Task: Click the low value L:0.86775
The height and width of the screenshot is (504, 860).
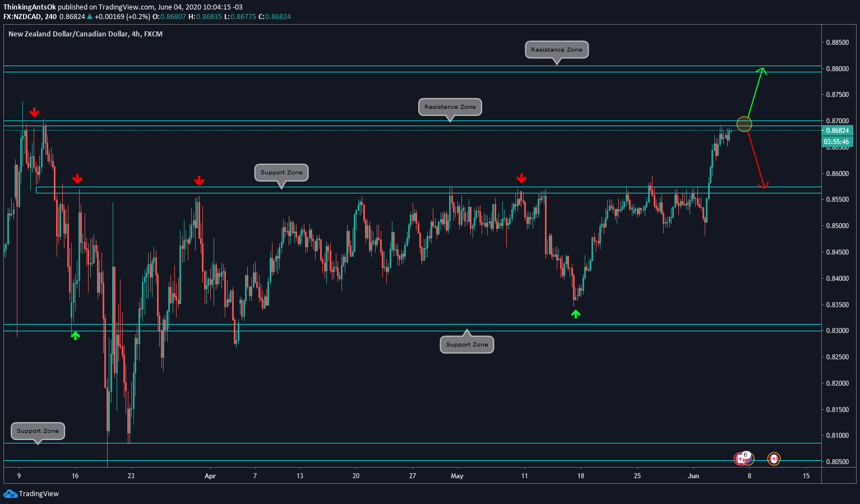Action: tap(240, 17)
